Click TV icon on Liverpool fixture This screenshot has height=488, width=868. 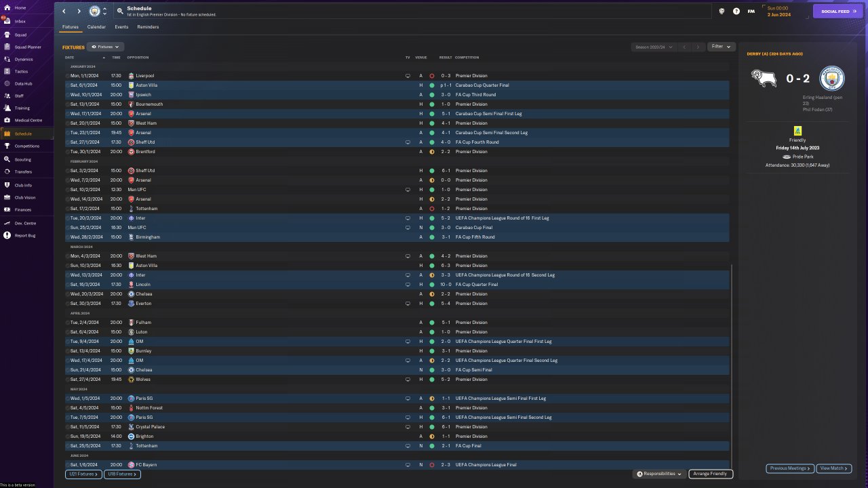point(408,76)
